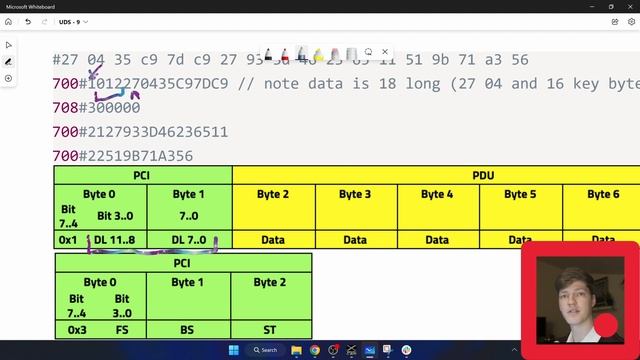The height and width of the screenshot is (360, 640).
Task: Select the ruler tool
Action: pos(351,54)
